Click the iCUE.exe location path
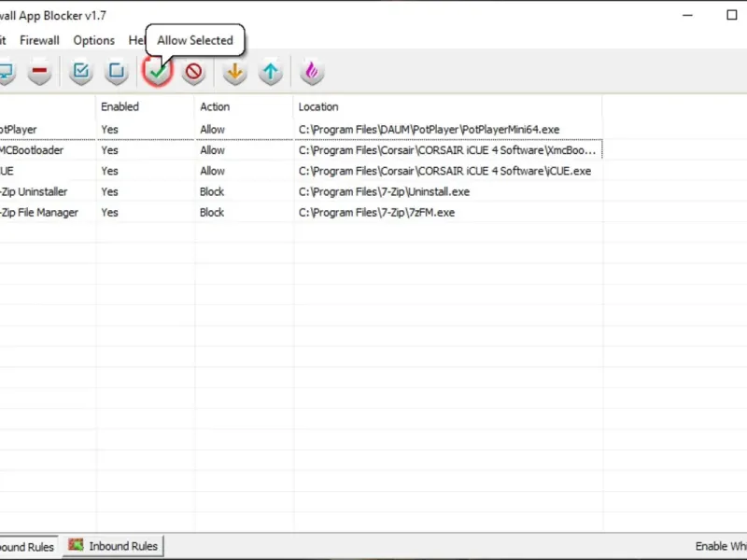Viewport: 747px width, 560px height. (x=444, y=171)
